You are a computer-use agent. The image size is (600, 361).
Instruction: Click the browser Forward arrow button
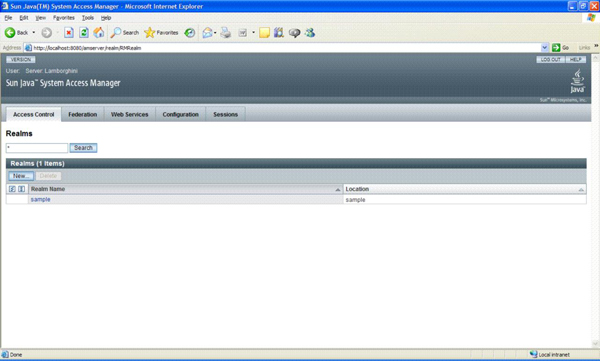click(x=47, y=33)
